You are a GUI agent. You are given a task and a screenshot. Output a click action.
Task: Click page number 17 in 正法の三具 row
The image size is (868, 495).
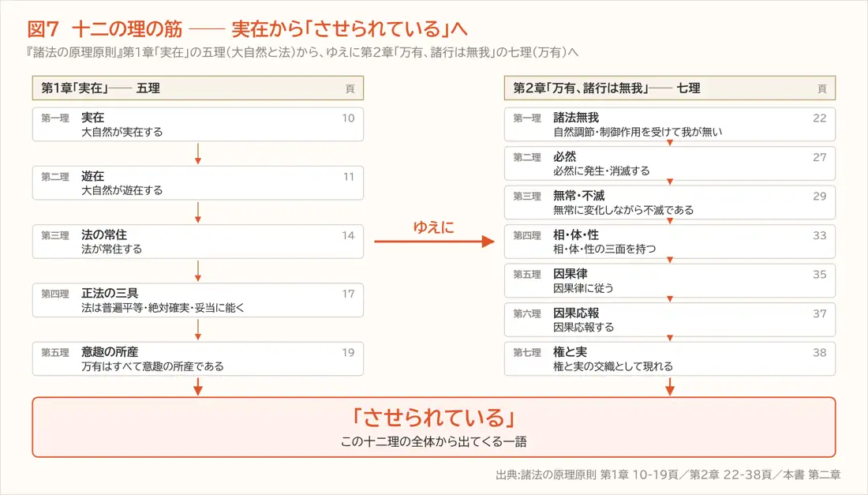click(348, 294)
